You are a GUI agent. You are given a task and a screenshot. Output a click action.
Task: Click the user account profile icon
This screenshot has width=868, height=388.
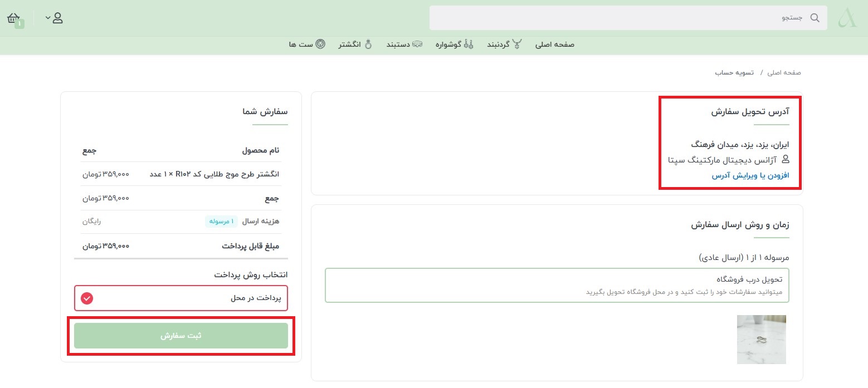[x=57, y=18]
